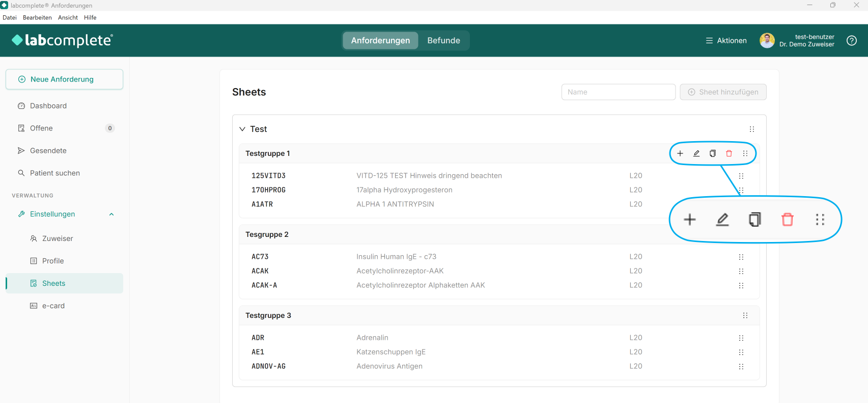Screen dimensions: 868x403
Task: Switch to the Befunde tab
Action: [444, 41]
